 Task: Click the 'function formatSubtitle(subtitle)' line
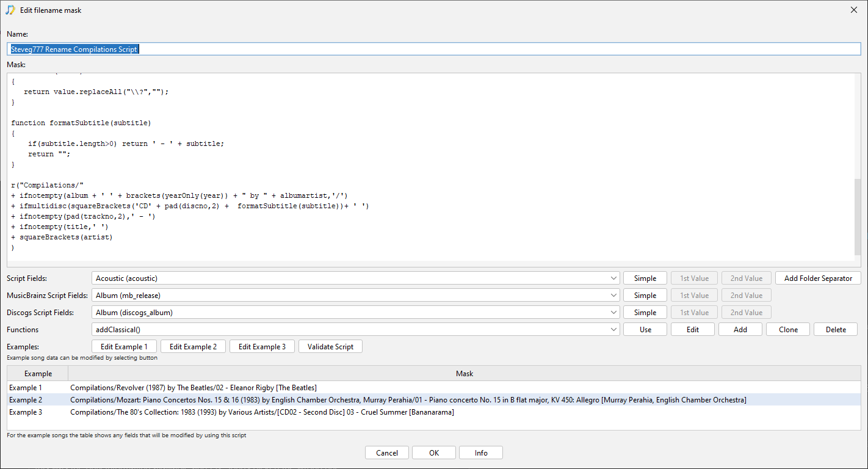coord(81,123)
